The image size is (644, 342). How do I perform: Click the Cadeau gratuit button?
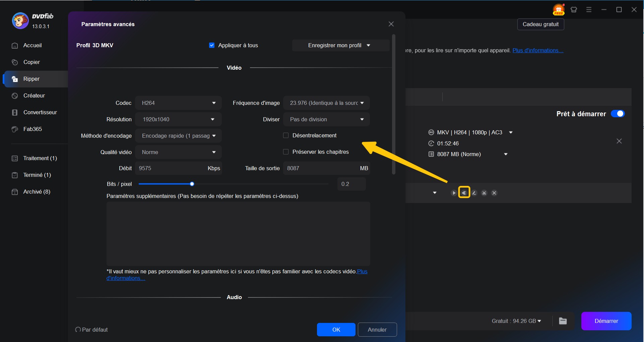[540, 24]
